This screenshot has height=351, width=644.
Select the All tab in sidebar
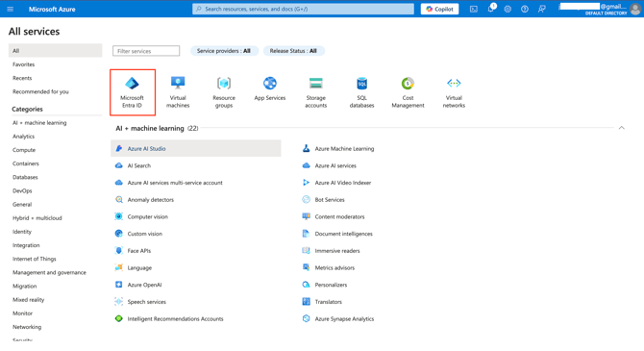(55, 51)
